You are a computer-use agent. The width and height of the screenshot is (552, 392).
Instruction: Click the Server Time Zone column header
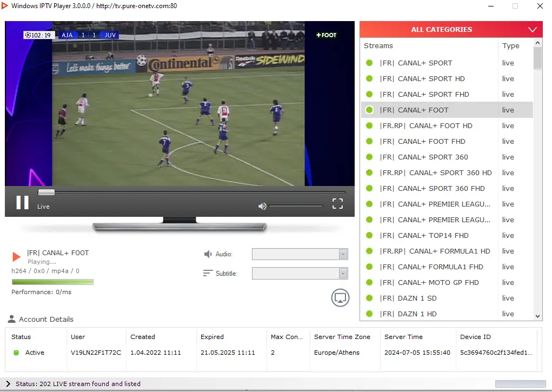pos(342,337)
